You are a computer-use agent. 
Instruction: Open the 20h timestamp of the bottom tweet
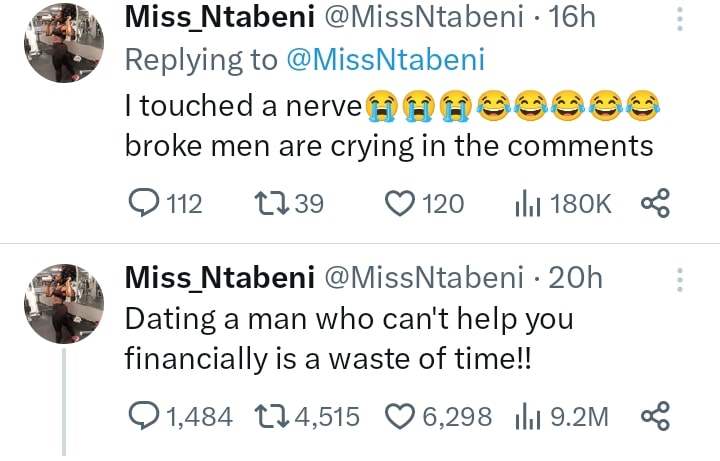[x=578, y=278]
